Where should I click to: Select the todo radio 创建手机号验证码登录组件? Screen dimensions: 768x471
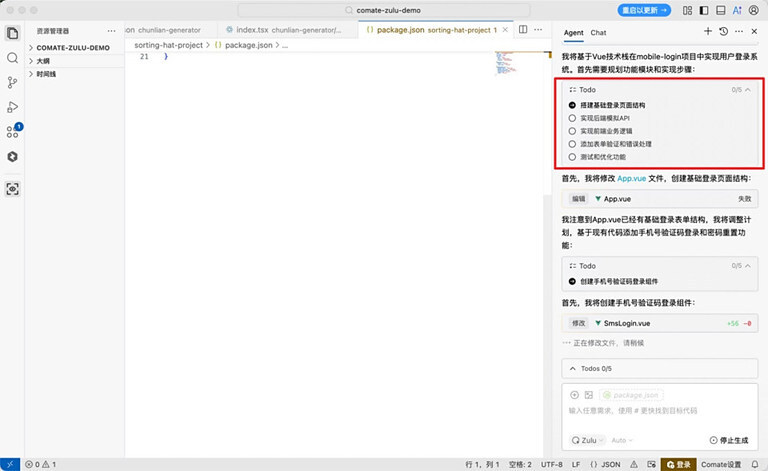pos(572,282)
